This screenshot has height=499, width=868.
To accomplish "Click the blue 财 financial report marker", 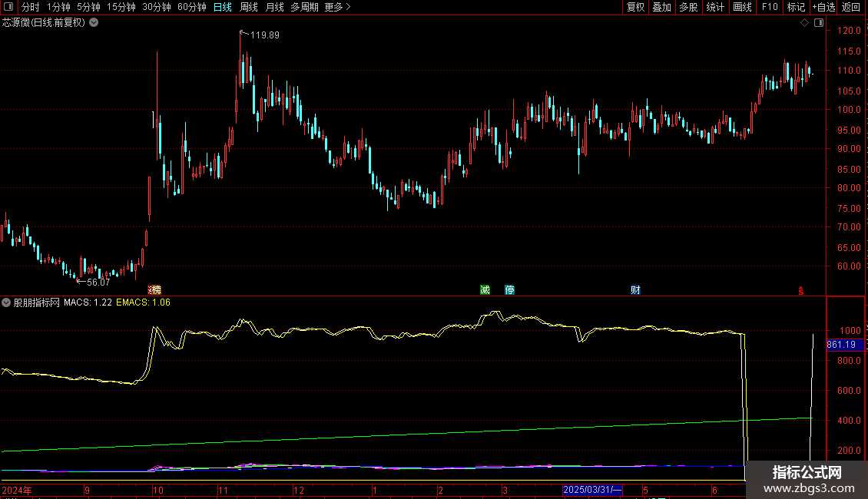I will [x=635, y=289].
